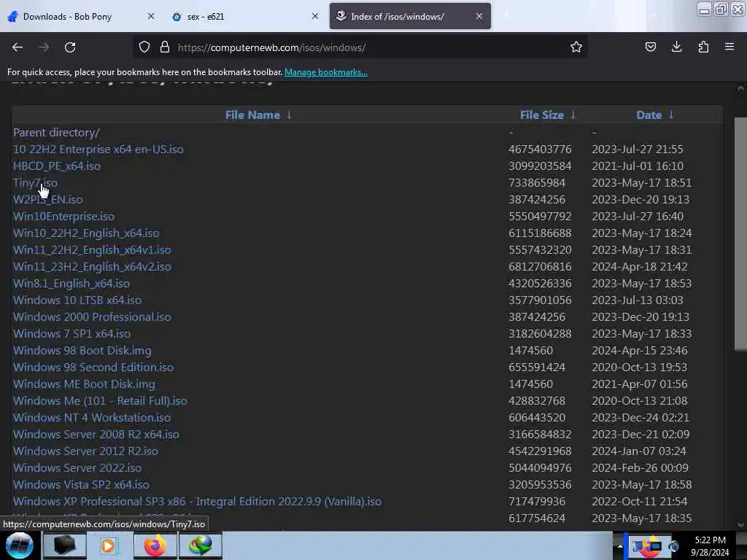The width and height of the screenshot is (747, 560).
Task: Open the black folder taskbar icon
Action: [64, 545]
